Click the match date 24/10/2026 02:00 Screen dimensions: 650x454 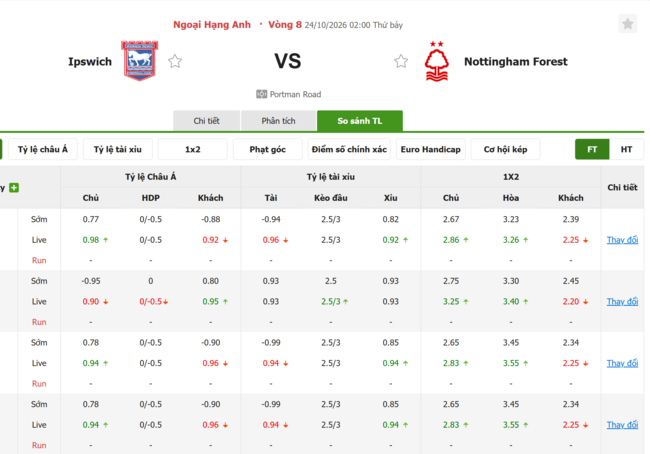coord(337,25)
